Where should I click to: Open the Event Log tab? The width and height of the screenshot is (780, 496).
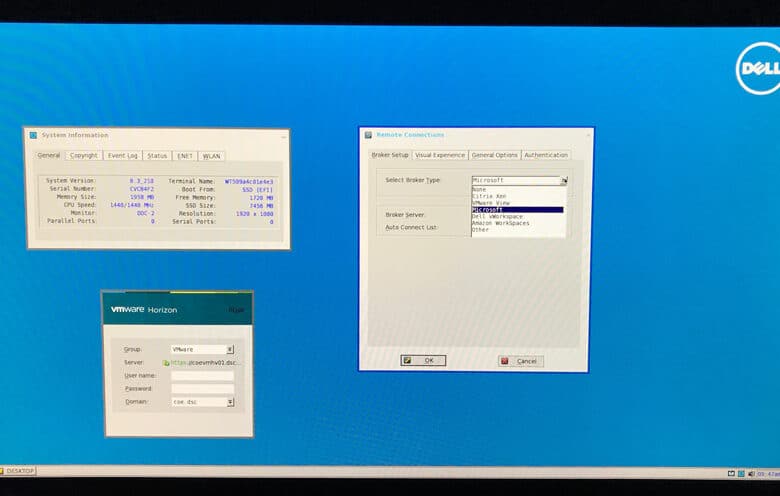pos(122,156)
